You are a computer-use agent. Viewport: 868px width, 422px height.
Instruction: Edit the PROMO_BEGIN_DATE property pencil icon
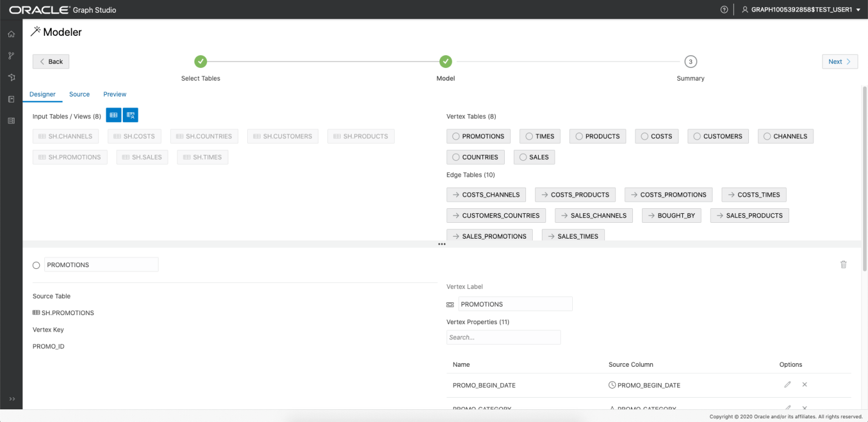(x=788, y=384)
